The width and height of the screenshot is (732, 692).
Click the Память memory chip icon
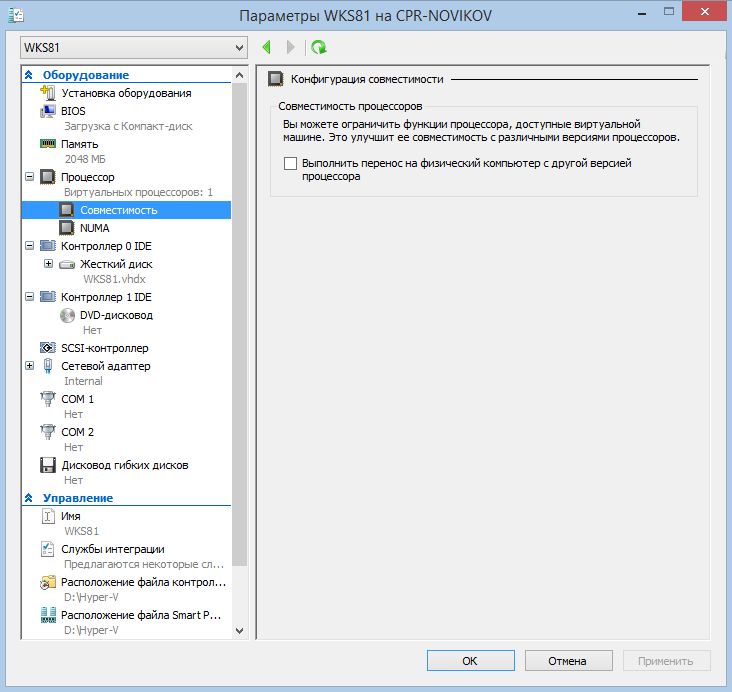[x=47, y=144]
